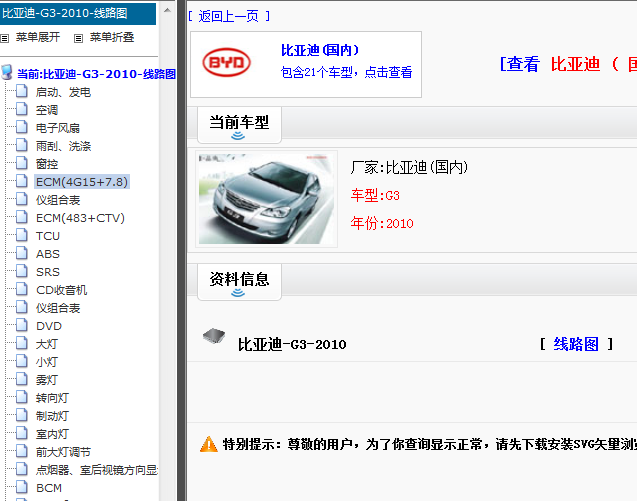Open 制动灯 entry
Viewport: 637px width, 501px height.
pyautogui.click(x=52, y=416)
